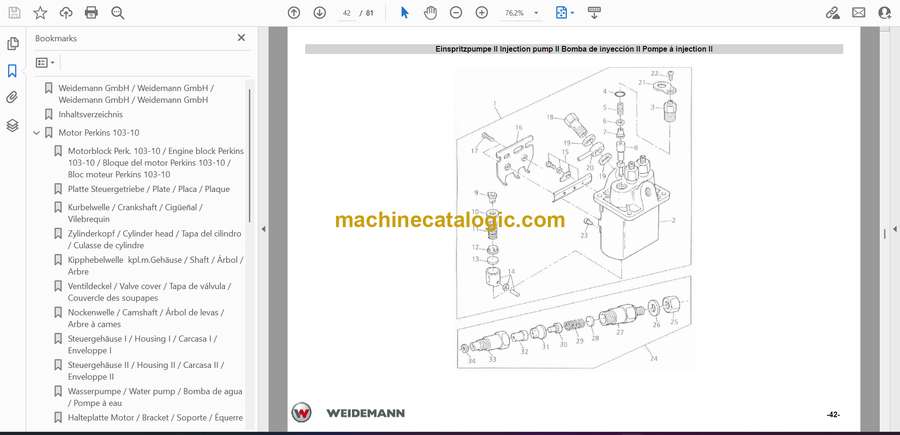Open the layers panel icon
Viewport: 900px width, 435px height.
[12, 125]
